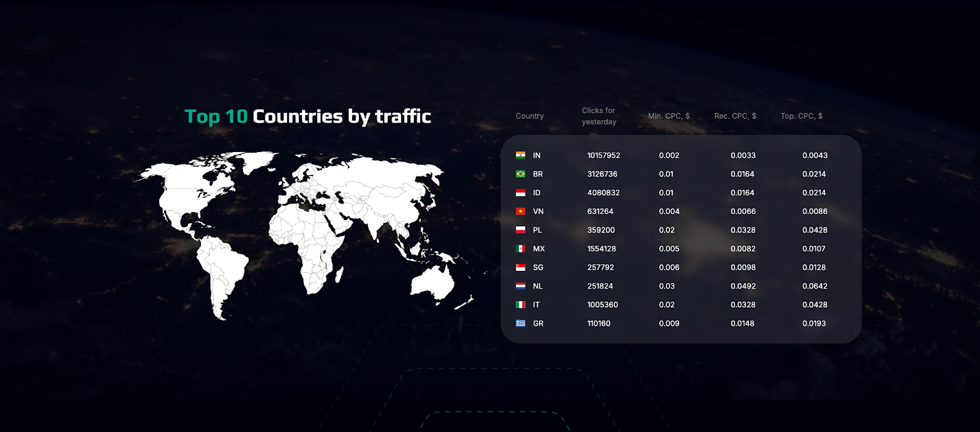The image size is (980, 432).
Task: Click the India flag icon
Action: 521,156
